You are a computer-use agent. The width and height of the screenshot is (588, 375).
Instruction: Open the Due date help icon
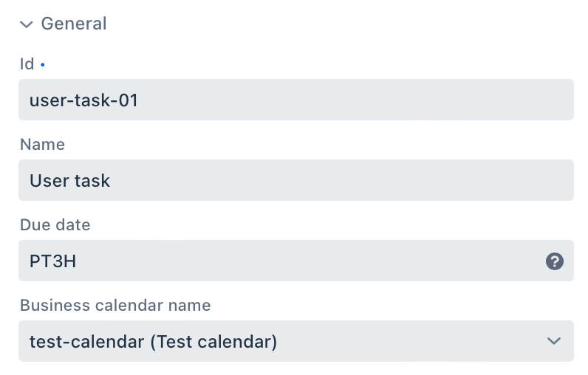[x=554, y=261]
